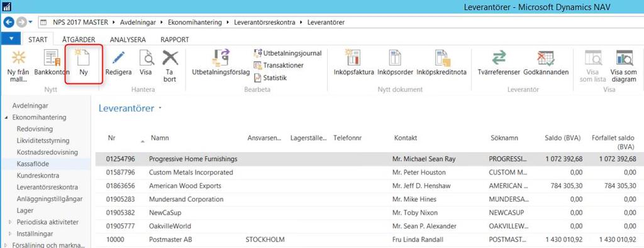This screenshot has width=644, height=248.
Task: Select vendor American Wood Exports
Action: coord(370,186)
